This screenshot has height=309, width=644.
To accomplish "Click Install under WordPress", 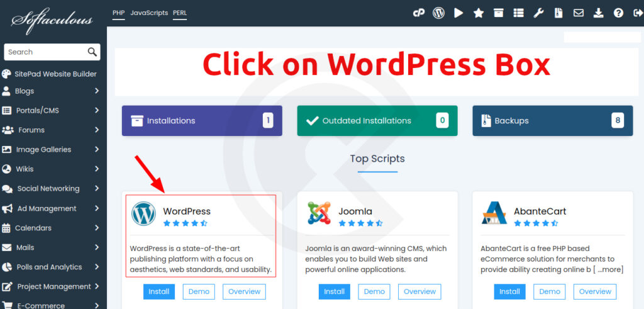I will (159, 292).
